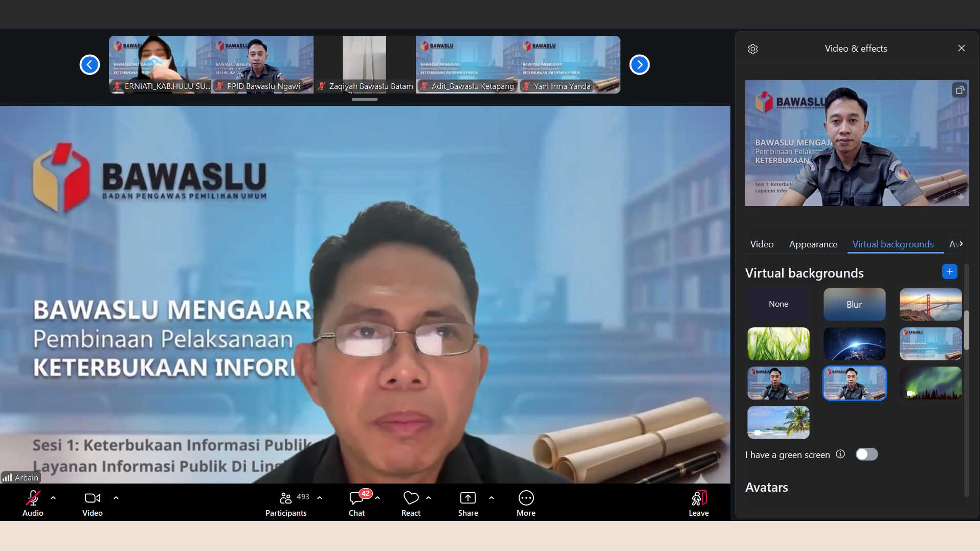Screen dimensions: 980x551
Task: Expand the React options arrow
Action: click(x=429, y=497)
